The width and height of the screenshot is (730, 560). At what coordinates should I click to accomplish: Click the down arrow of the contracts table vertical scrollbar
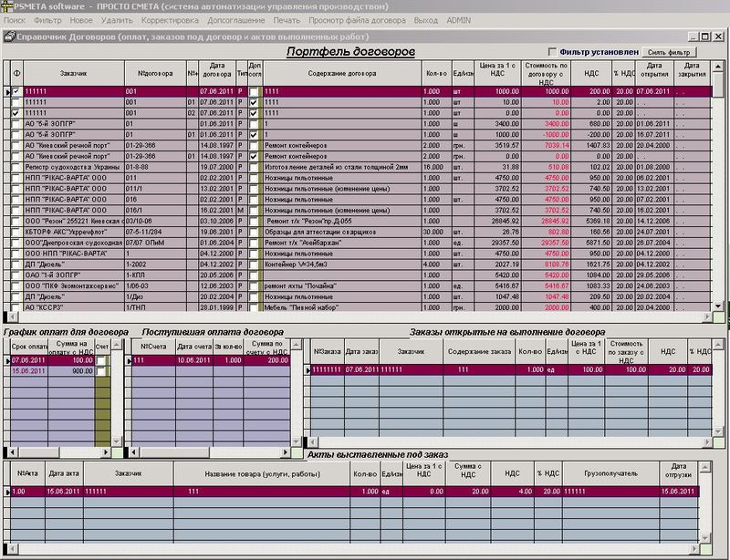tap(718, 306)
